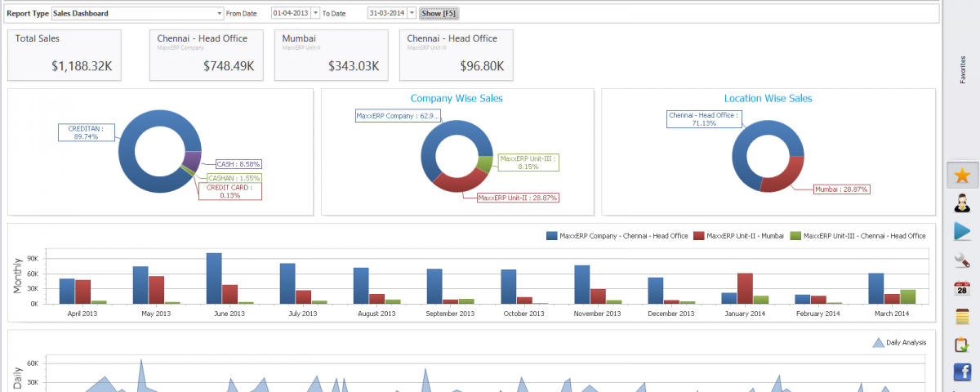Click the Total Sales summary card
This screenshot has height=392, width=980.
[x=65, y=56]
